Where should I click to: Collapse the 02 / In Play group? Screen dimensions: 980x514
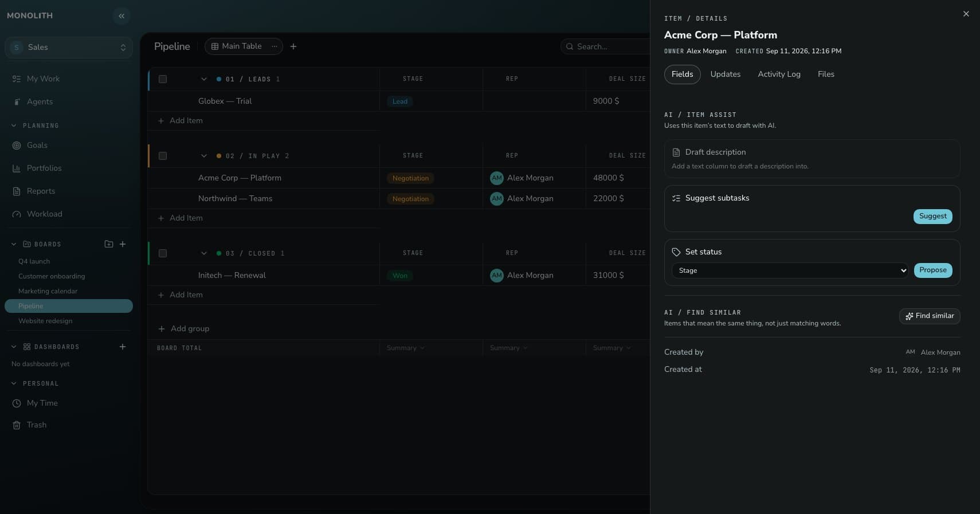point(204,156)
